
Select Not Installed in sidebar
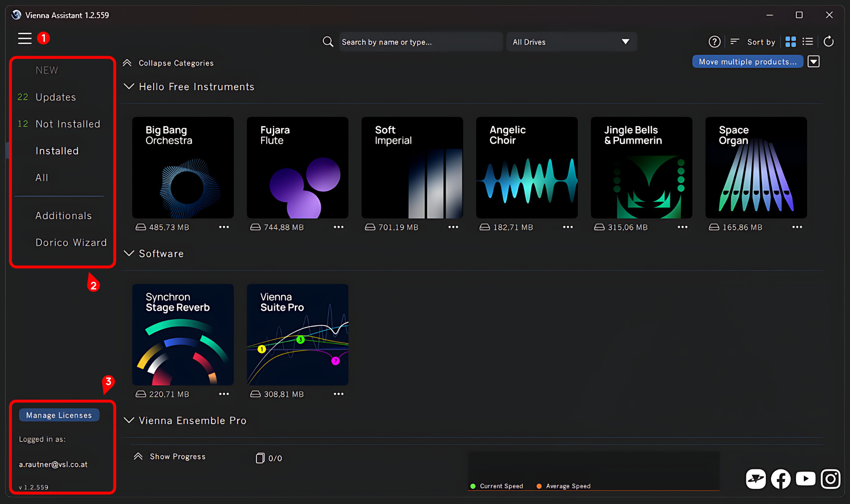(68, 124)
